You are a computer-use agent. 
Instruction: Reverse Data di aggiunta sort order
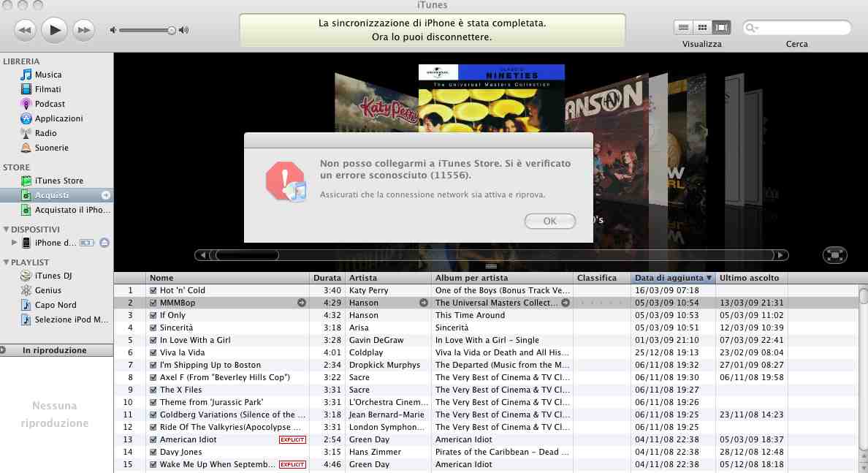click(673, 278)
